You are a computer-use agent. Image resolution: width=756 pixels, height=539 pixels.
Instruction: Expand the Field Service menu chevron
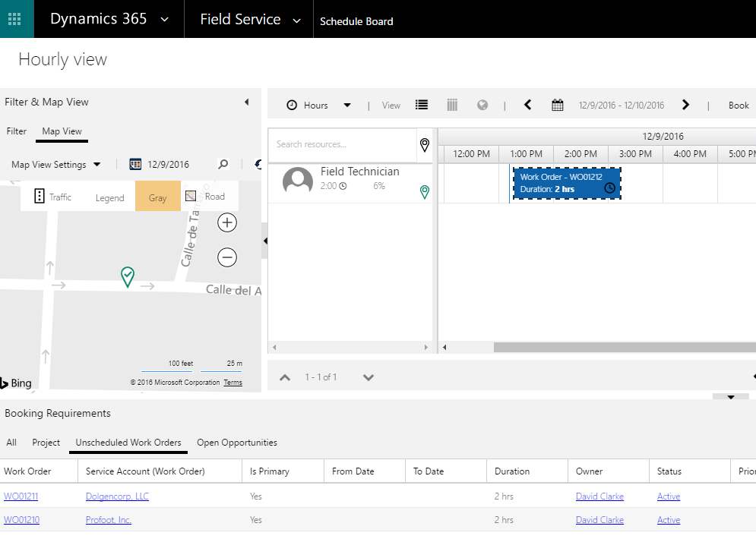(x=297, y=20)
